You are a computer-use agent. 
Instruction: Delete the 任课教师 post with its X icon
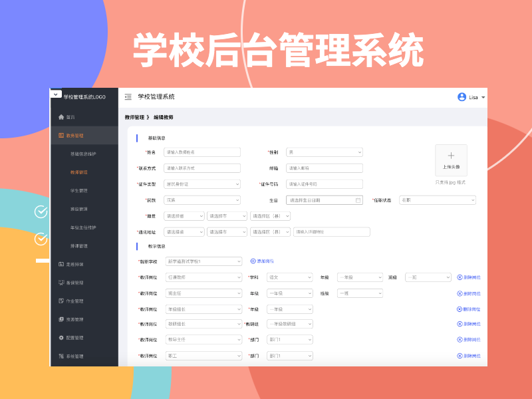click(x=460, y=277)
